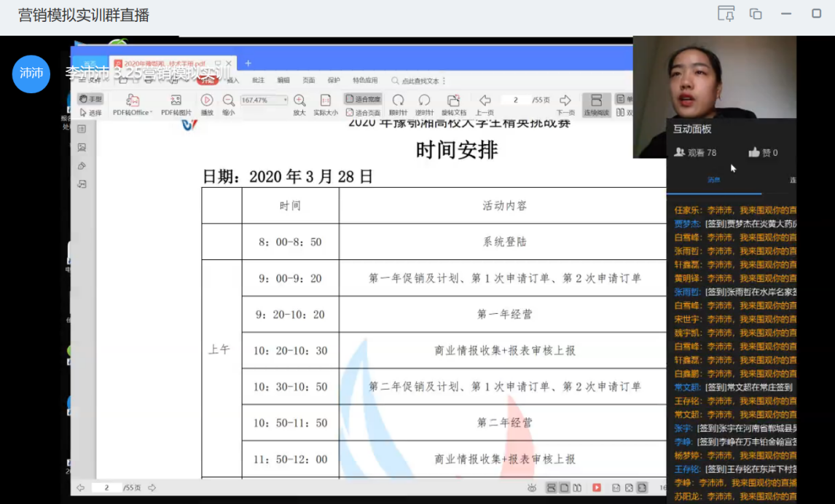Toggle 适合宽度 fit width mode
Viewport: 835px width, 504px height.
pyautogui.click(x=363, y=99)
